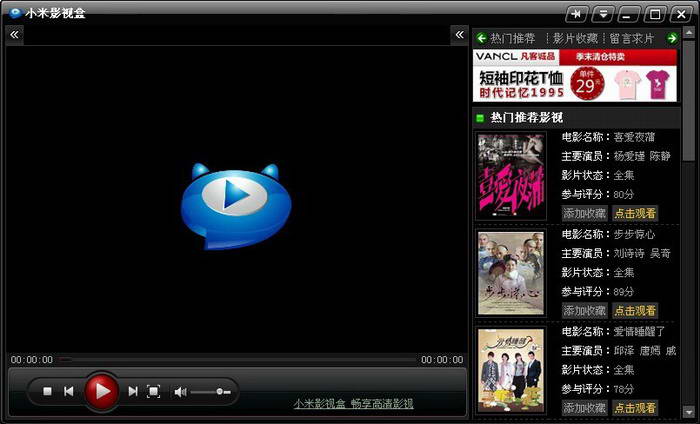Screen dimensions: 700x424
Task: Skip to the previous video
Action: 68,391
